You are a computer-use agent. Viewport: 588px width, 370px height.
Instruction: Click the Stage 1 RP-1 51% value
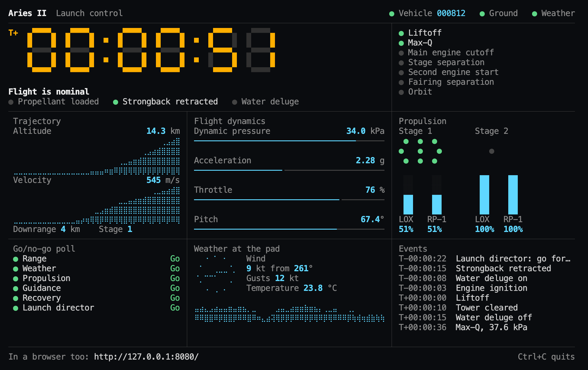(434, 229)
